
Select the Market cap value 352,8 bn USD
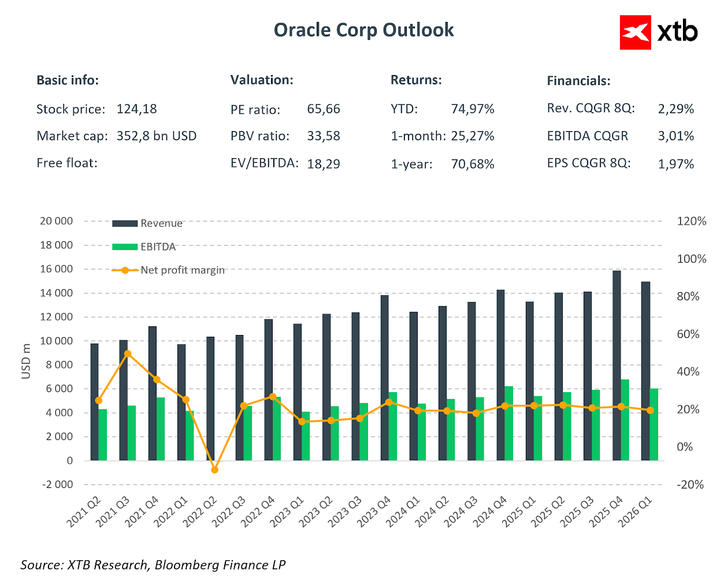[157, 136]
